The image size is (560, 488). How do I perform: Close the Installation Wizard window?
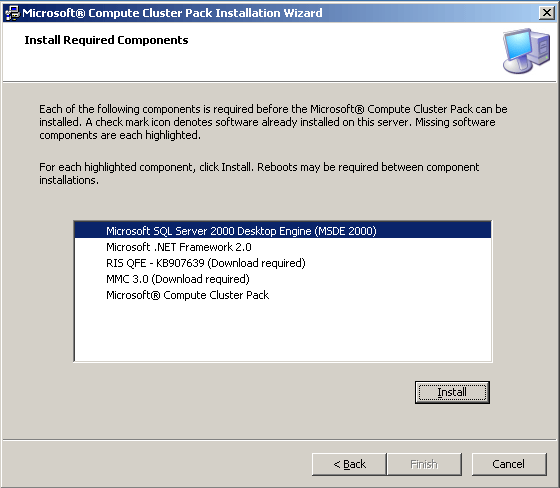[x=546, y=13]
